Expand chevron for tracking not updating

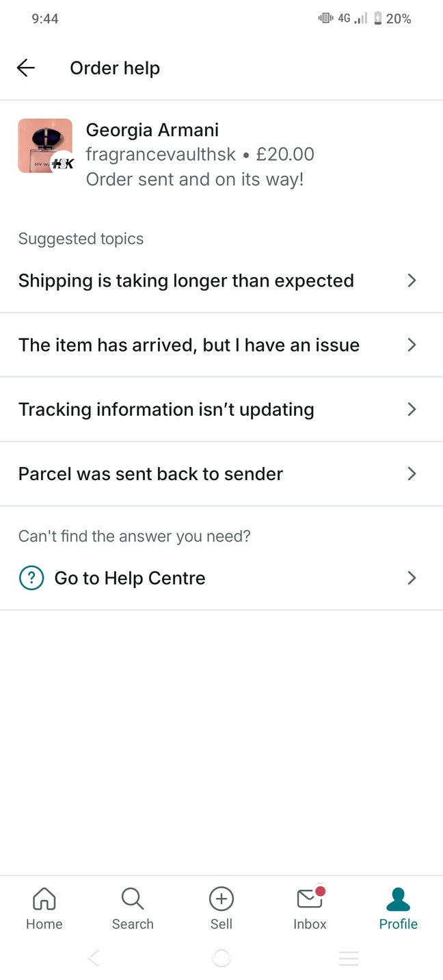click(x=412, y=409)
